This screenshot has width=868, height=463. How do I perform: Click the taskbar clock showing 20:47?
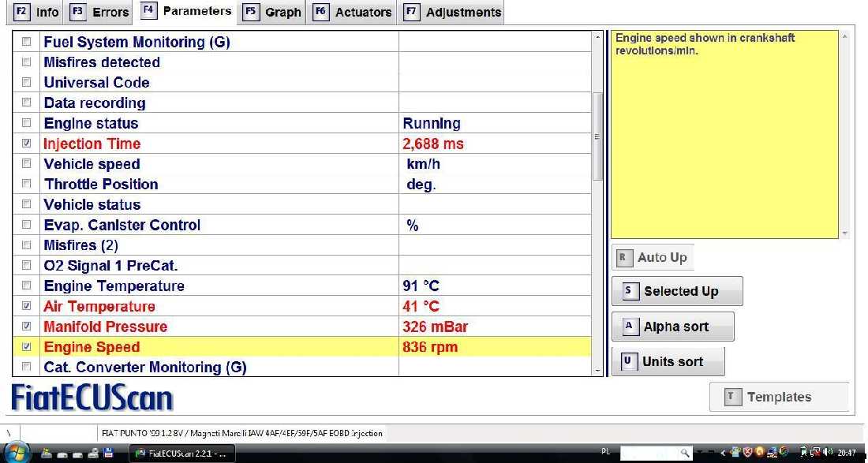click(x=847, y=453)
